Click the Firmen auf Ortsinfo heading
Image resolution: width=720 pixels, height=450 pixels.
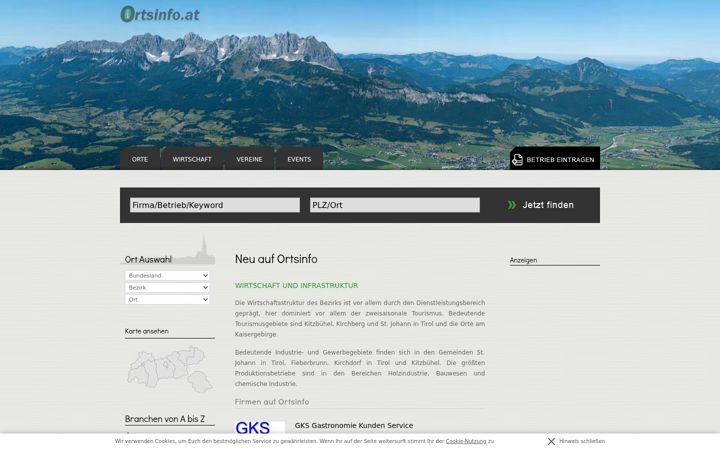(x=272, y=402)
